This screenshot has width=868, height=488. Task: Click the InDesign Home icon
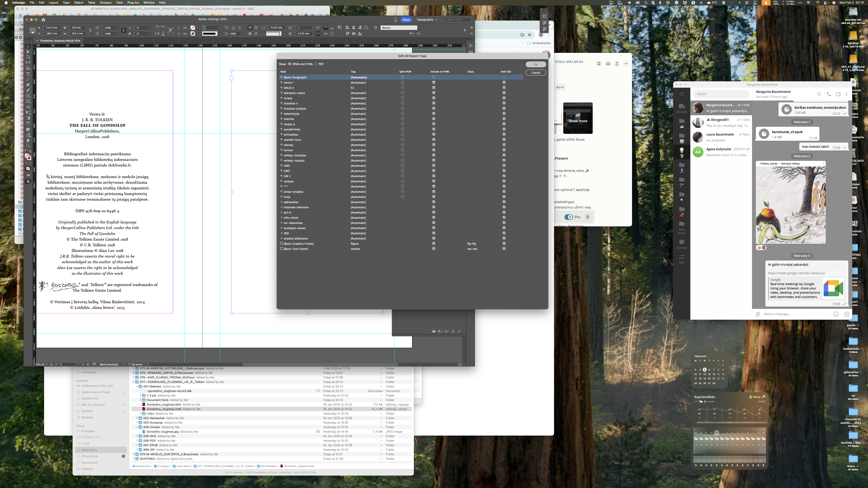pyautogui.click(x=43, y=19)
